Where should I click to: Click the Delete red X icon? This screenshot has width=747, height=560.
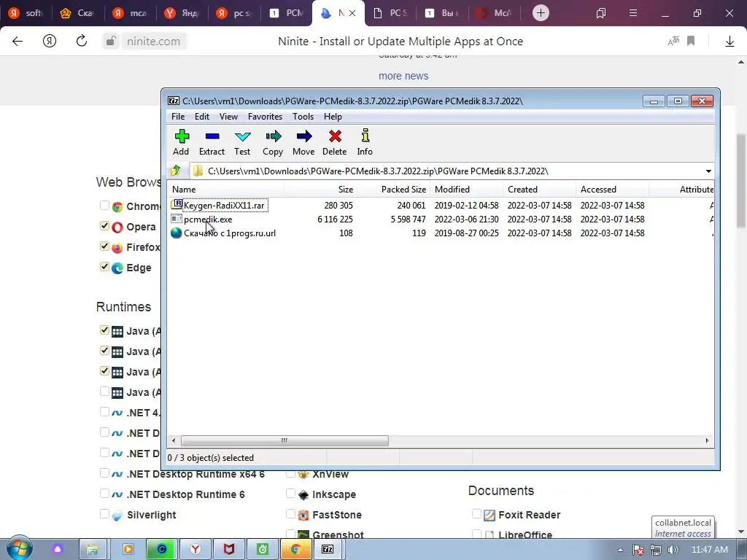(x=334, y=142)
